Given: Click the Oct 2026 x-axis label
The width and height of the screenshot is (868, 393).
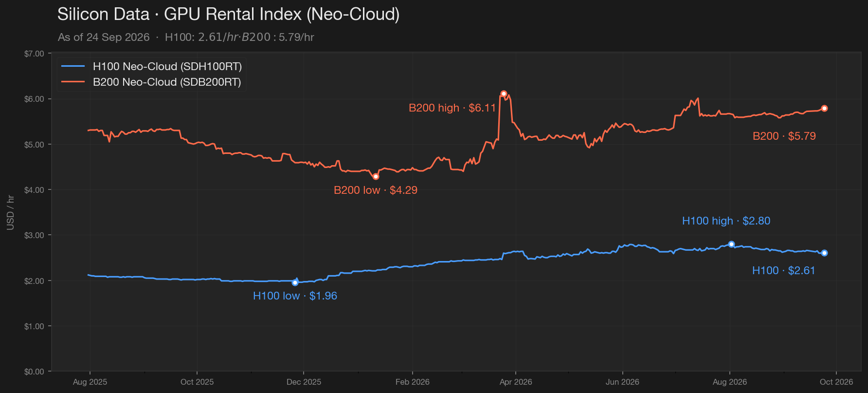Looking at the screenshot, I should coord(836,382).
